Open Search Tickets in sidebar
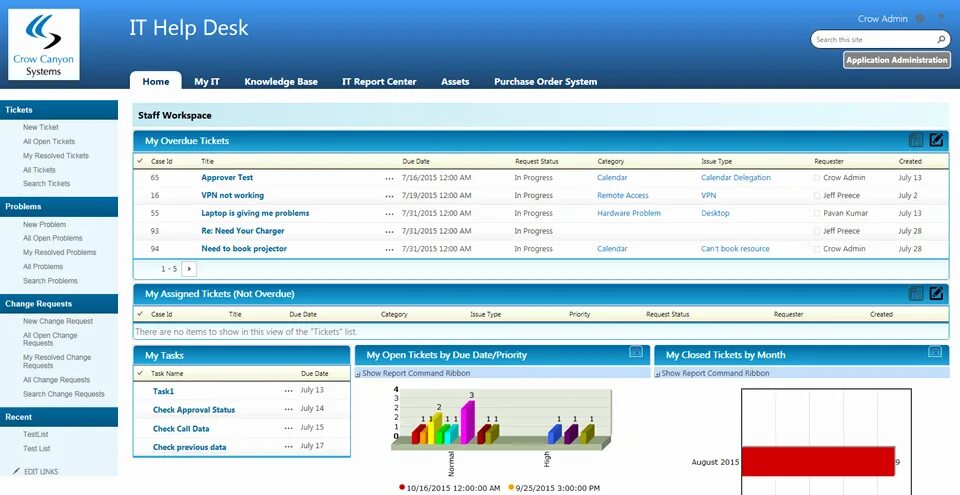Image resolution: width=960 pixels, height=495 pixels. click(x=47, y=184)
